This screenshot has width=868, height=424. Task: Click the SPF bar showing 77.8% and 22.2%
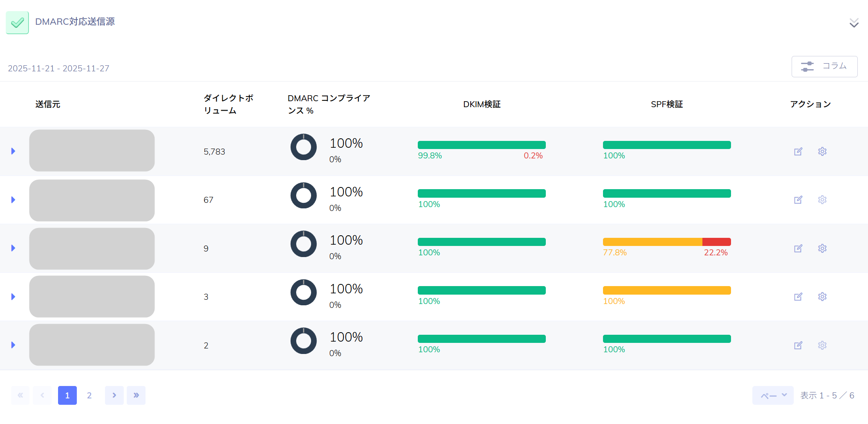(x=667, y=242)
